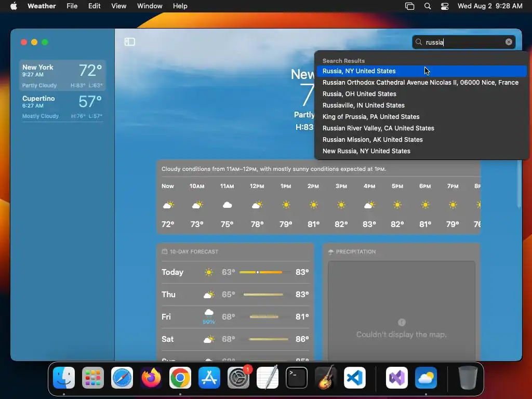This screenshot has width=532, height=399.
Task: Open the Window menu
Action: pos(150,6)
